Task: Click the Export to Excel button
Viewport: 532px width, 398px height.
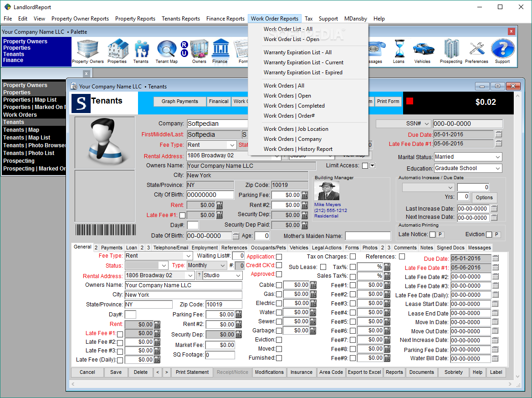Action: [x=364, y=372]
